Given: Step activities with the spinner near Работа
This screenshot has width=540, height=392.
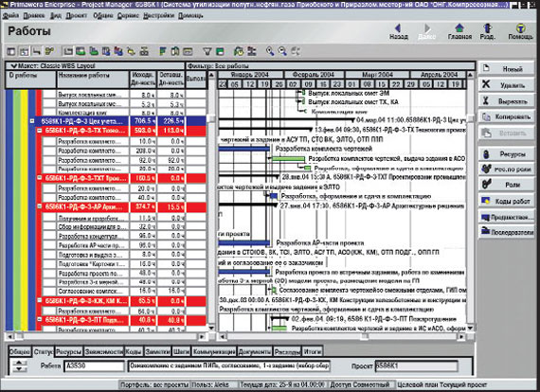Looking at the screenshot, I should click(x=19, y=366).
